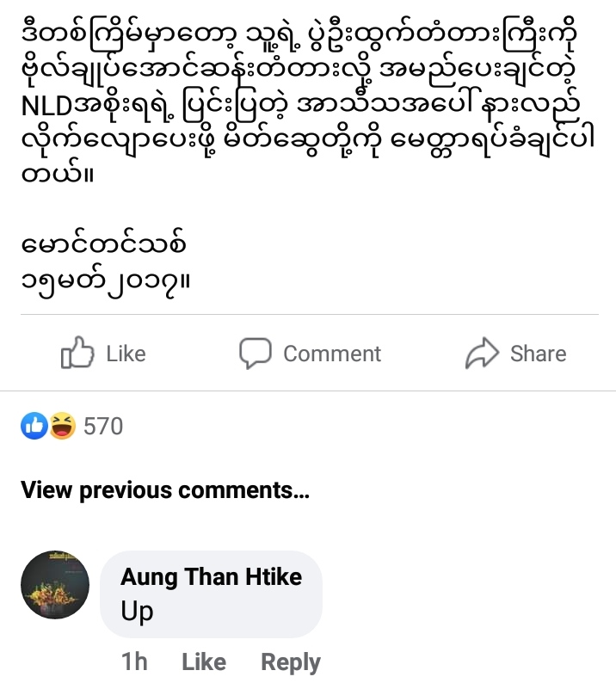
Task: Tap the laughing Haha reaction emoji
Action: click(62, 426)
